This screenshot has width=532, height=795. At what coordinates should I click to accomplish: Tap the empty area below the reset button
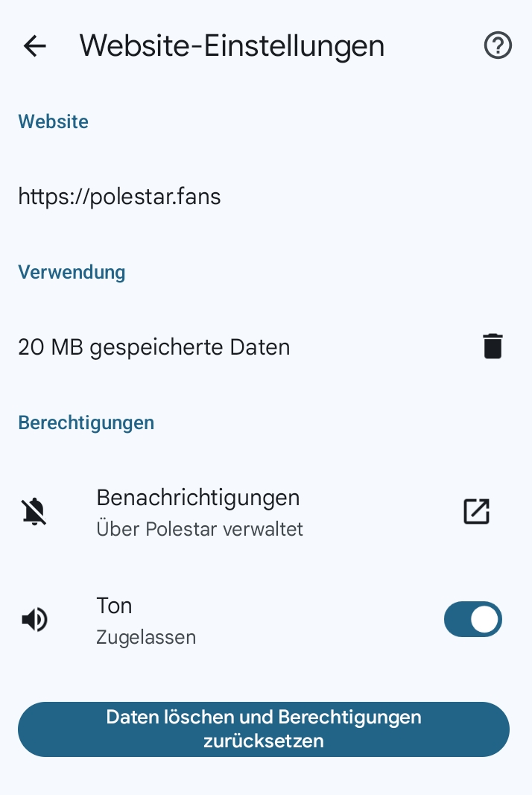(x=265, y=777)
